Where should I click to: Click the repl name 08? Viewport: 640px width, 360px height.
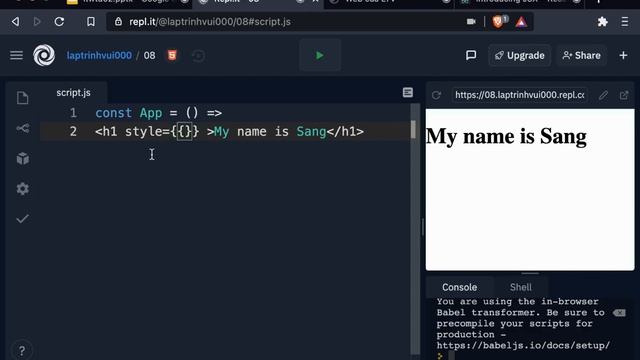(x=149, y=56)
